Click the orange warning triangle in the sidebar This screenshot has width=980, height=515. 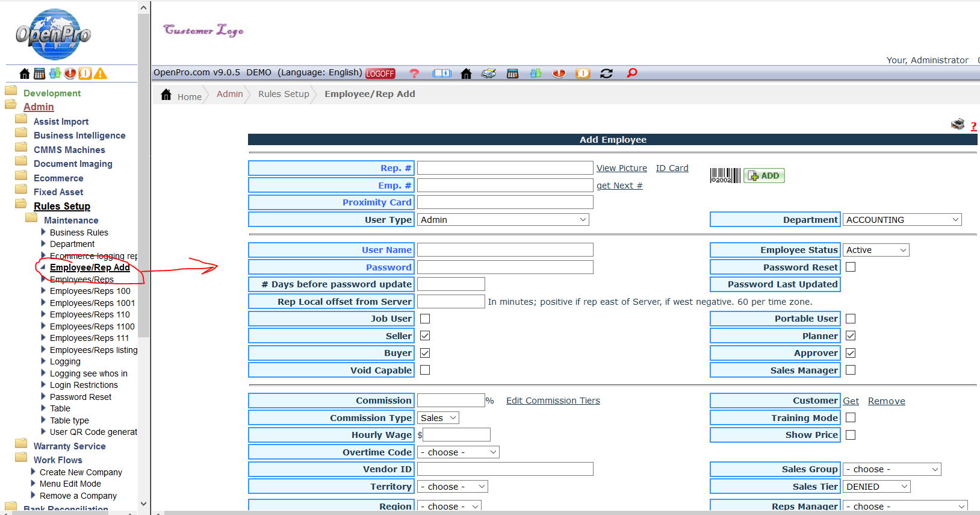pos(101,73)
